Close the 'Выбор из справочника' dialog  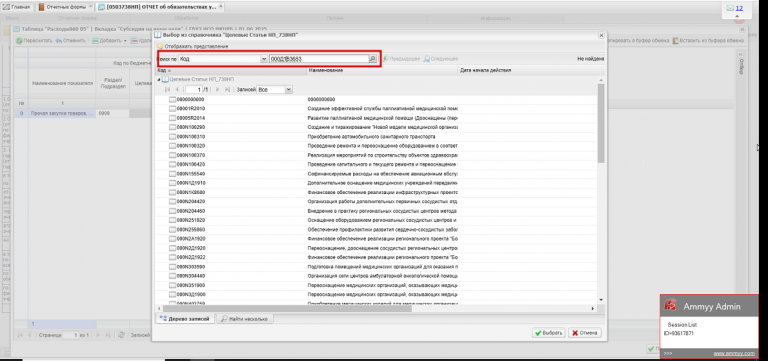click(x=601, y=36)
